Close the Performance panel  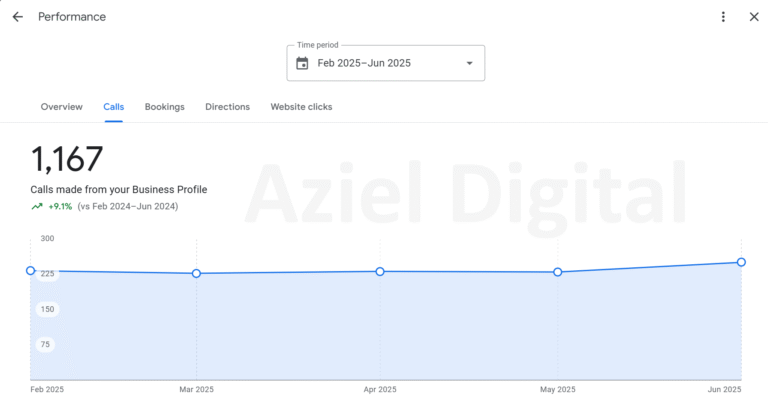coord(754,17)
